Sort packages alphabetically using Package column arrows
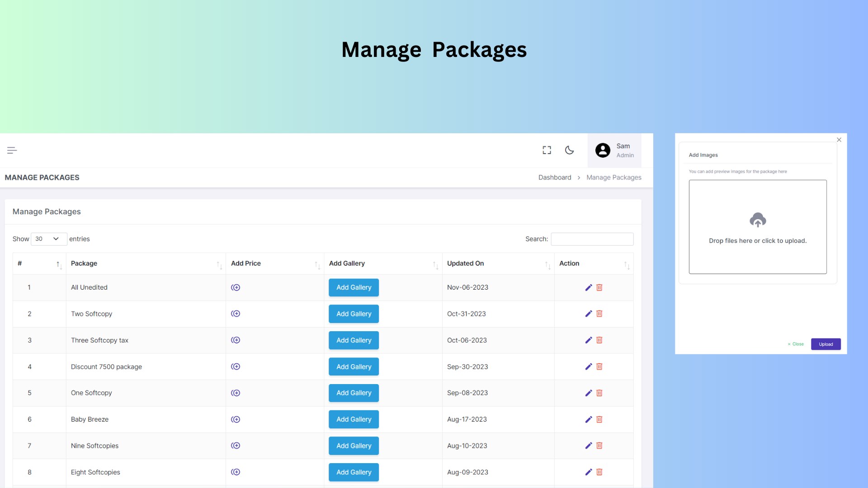Image resolution: width=868 pixels, height=488 pixels. 220,264
